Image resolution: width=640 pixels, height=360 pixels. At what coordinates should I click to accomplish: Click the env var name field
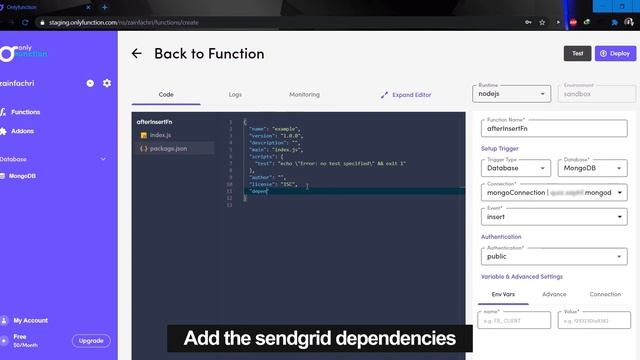pyautogui.click(x=514, y=320)
